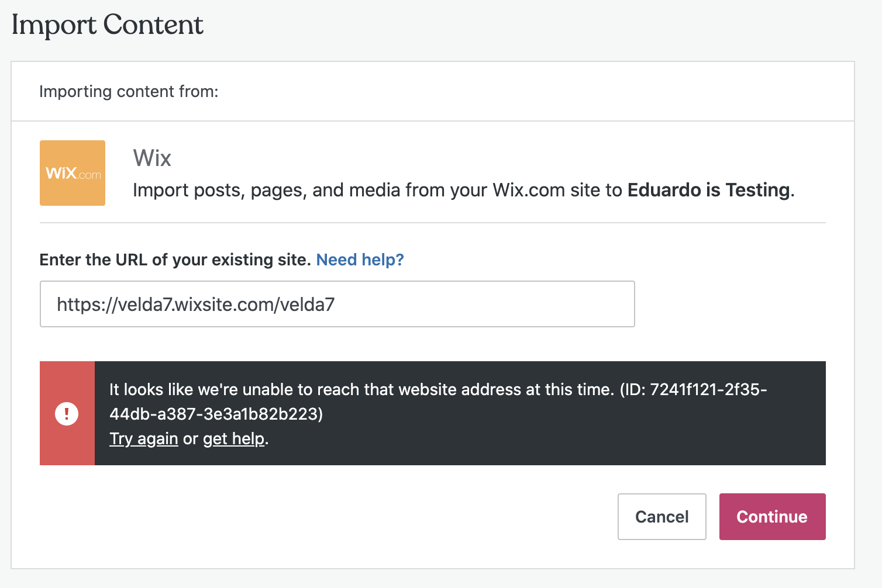Click the Importing content from header

(129, 92)
